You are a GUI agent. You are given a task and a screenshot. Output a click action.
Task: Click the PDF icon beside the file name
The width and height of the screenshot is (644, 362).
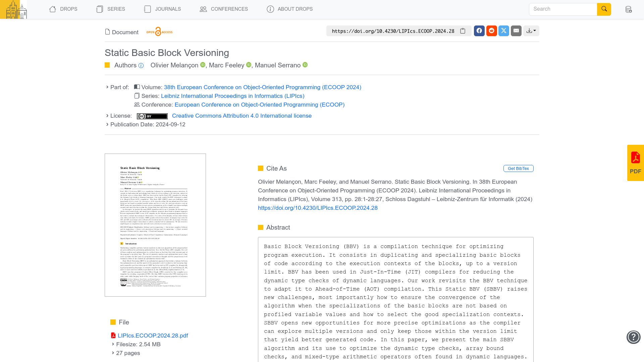(x=113, y=336)
